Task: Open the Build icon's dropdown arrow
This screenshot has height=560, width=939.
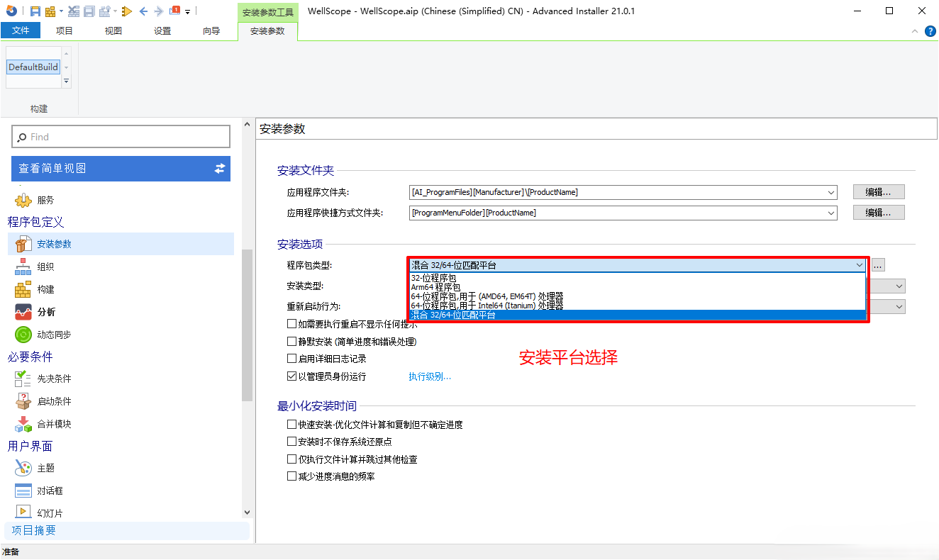Action: coord(61,11)
